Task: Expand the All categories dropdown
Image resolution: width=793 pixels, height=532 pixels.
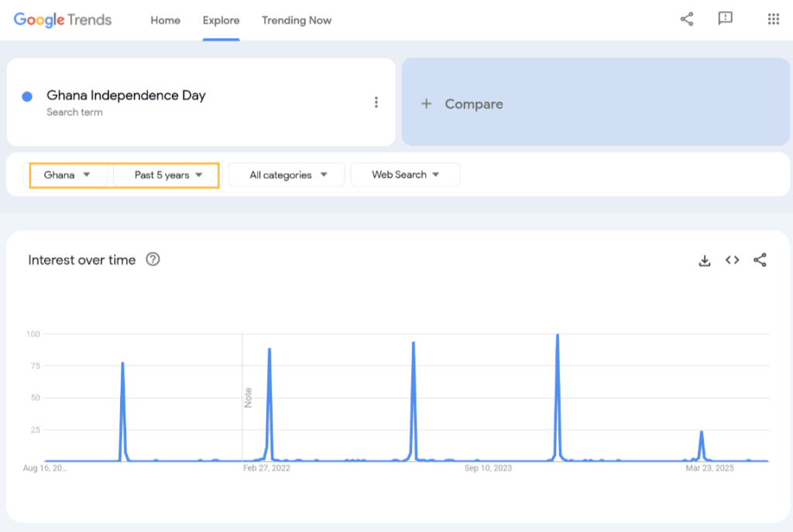Action: [x=287, y=175]
